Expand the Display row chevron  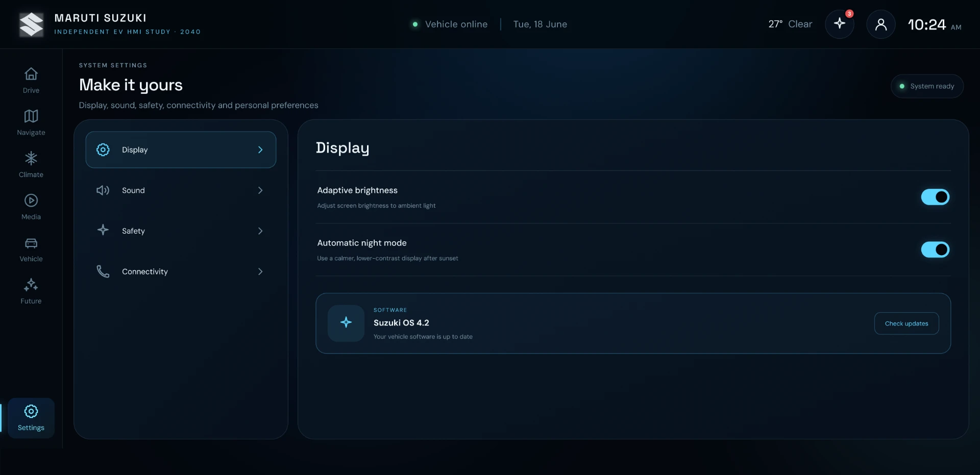point(260,149)
